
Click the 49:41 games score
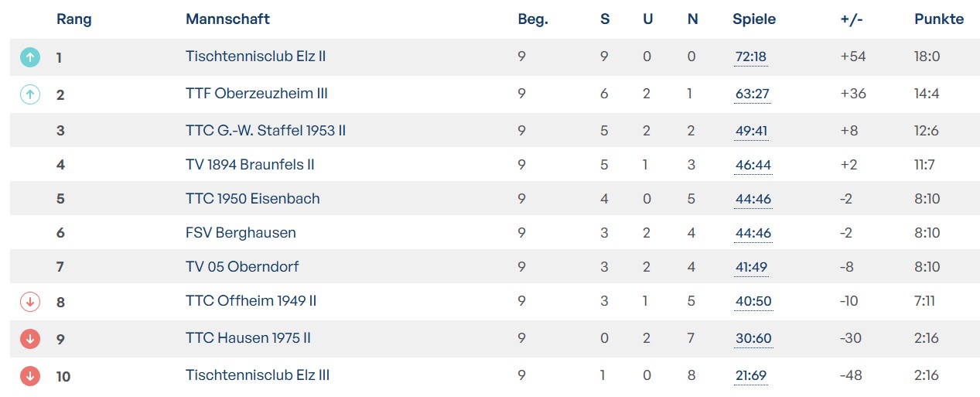coord(751,132)
